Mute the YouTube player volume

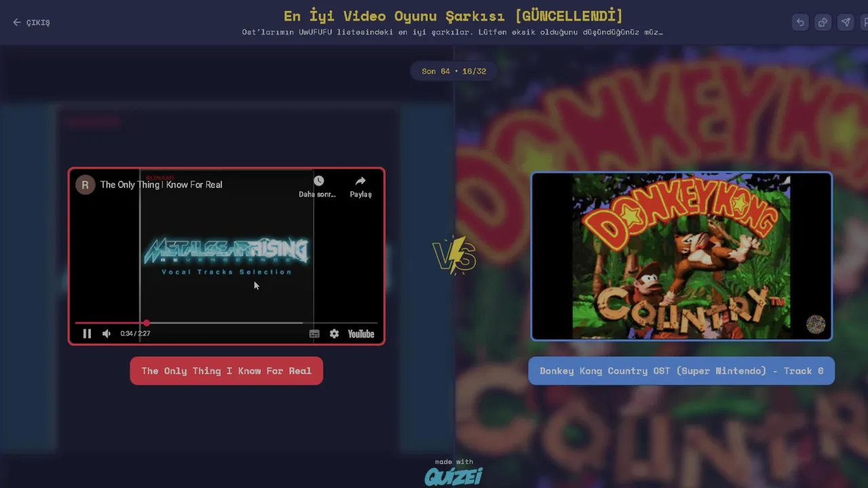[x=106, y=333]
